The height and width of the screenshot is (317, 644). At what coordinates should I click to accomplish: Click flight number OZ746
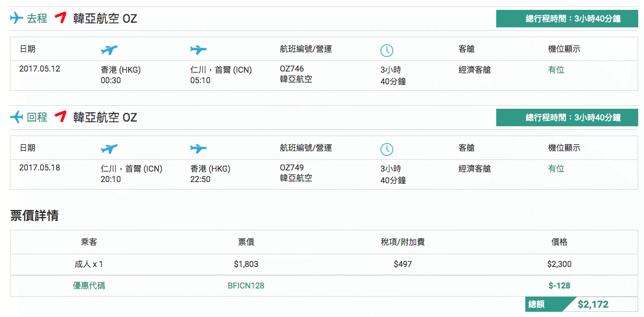click(x=291, y=69)
